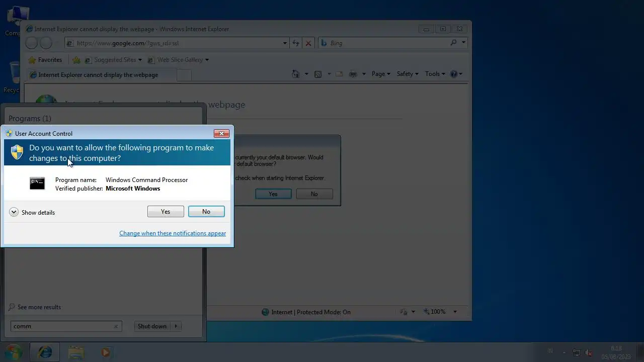Click the taskbar clock and date

(x=616, y=352)
